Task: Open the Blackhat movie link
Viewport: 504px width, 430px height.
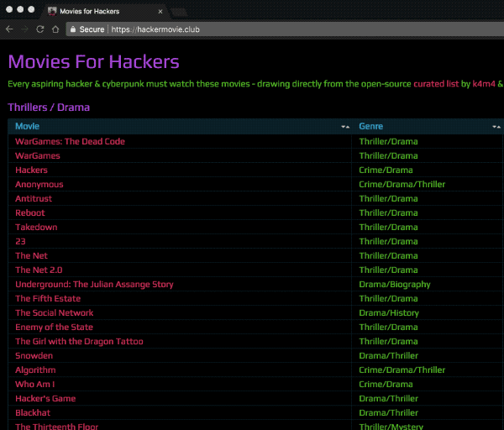Action: [33, 412]
